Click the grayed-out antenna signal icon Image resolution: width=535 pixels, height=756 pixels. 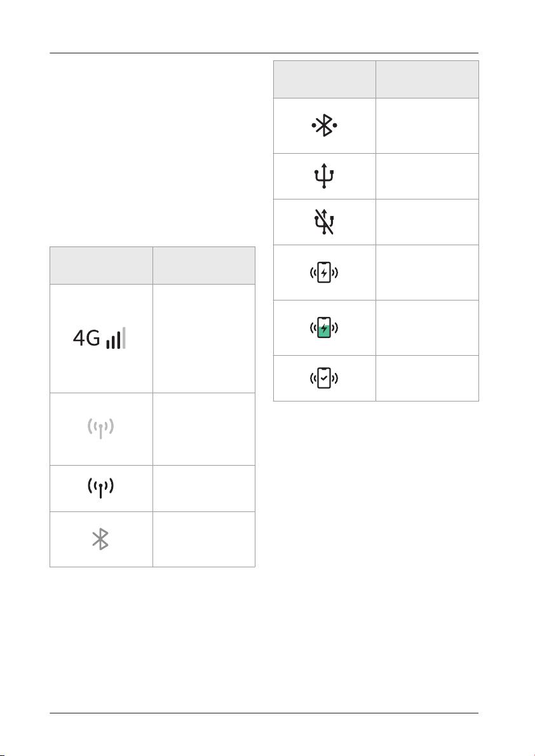tap(100, 428)
